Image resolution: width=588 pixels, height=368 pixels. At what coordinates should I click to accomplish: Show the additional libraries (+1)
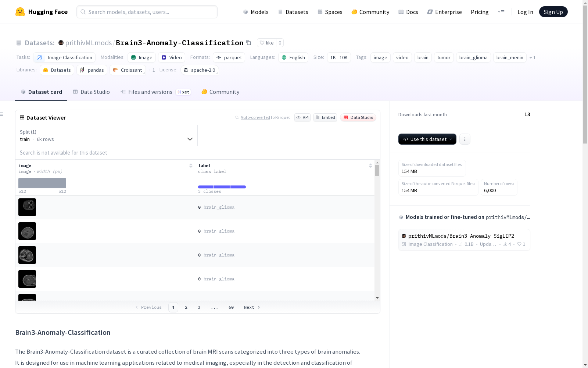coord(152,70)
